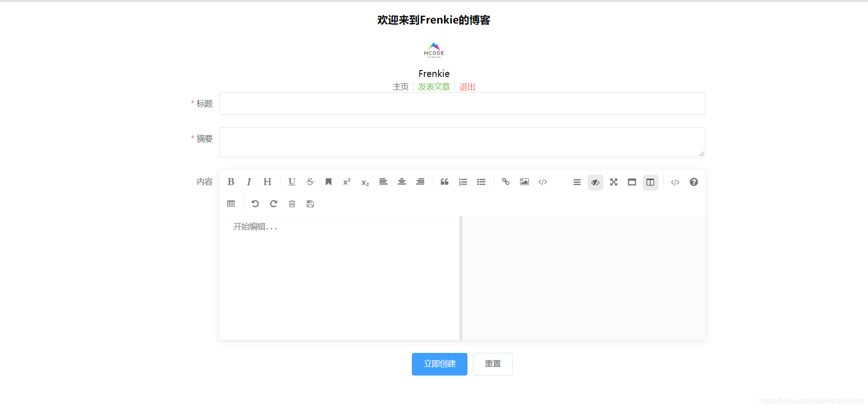The width and height of the screenshot is (868, 409).
Task: Insert a blockquote
Action: (x=444, y=182)
